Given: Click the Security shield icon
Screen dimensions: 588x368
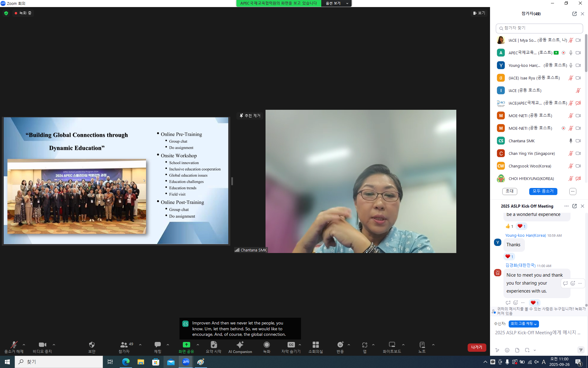Looking at the screenshot, I should click(x=92, y=345).
